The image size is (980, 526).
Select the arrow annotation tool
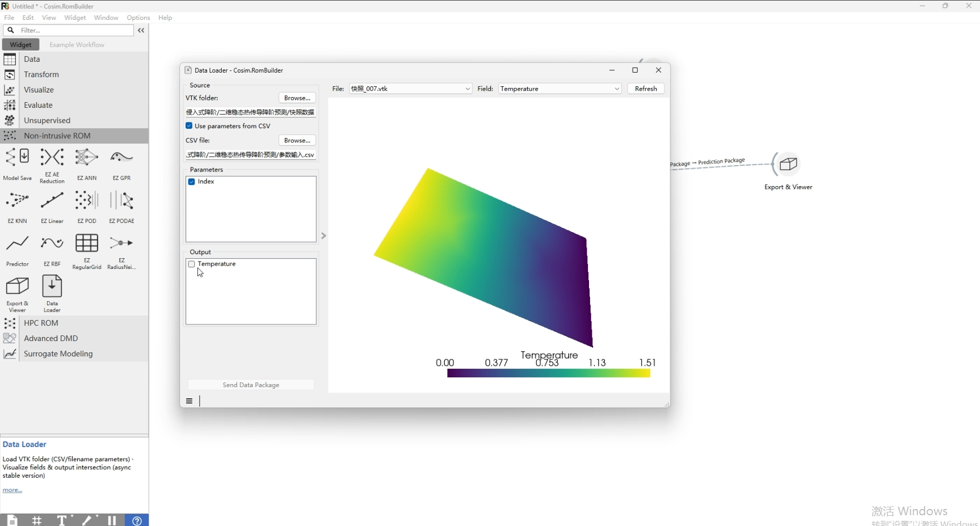[x=87, y=520]
